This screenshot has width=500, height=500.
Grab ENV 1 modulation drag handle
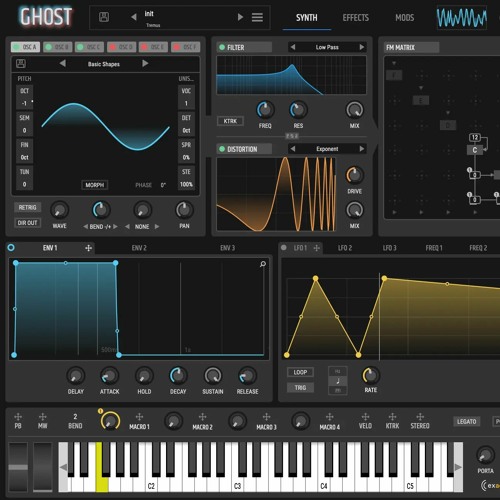88,248
